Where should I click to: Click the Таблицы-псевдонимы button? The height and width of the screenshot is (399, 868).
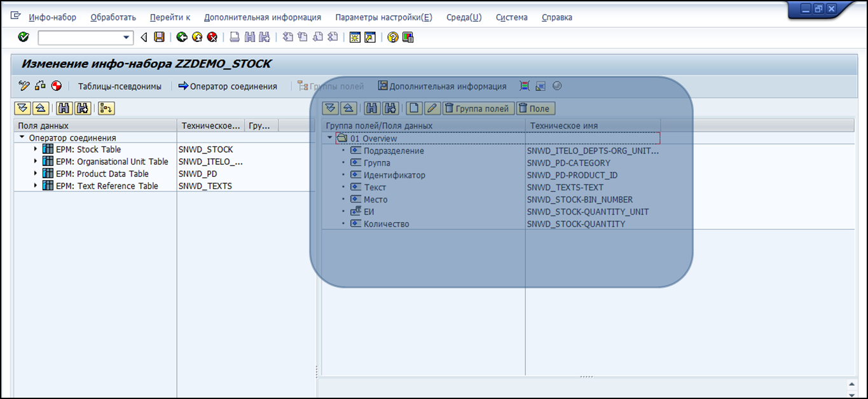pos(120,86)
